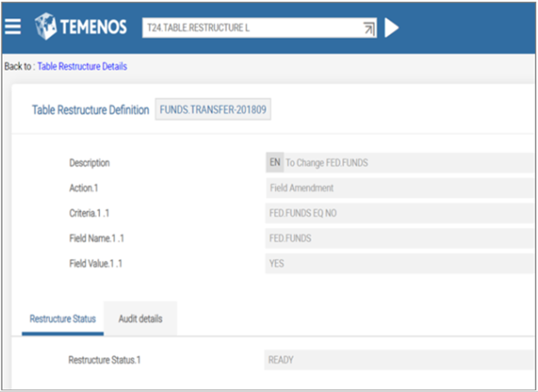Focus the T24.TABLE.RESTRUCTURE L command input

[250, 28]
